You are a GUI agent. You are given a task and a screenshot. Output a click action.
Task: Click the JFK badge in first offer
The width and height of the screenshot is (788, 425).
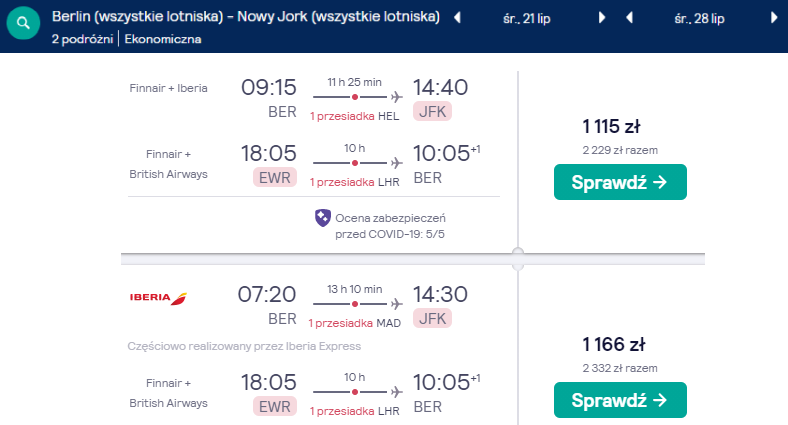(433, 112)
